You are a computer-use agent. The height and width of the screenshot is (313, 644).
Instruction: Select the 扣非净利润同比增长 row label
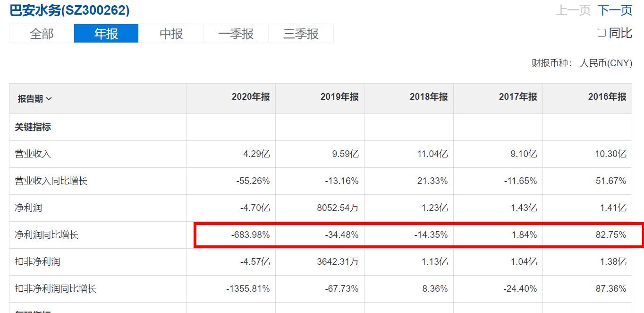pos(55,289)
